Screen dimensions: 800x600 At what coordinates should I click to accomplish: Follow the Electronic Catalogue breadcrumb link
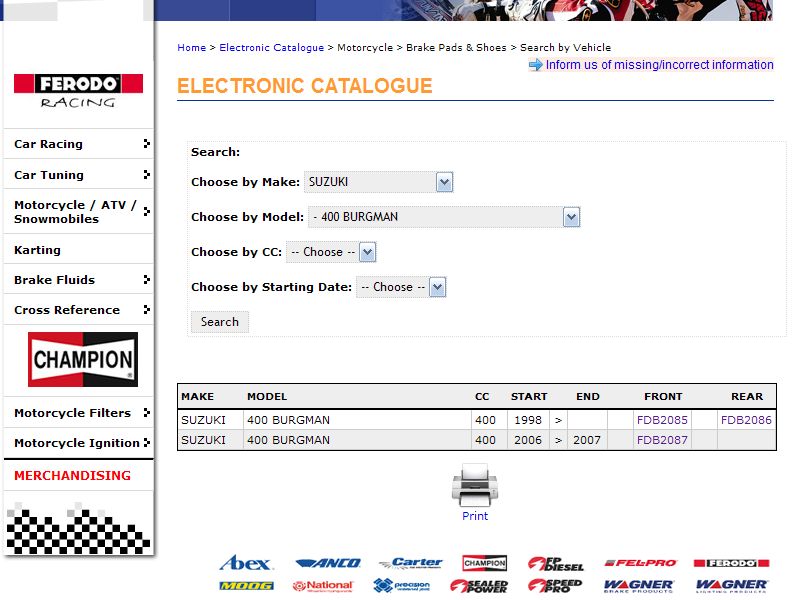tap(271, 47)
